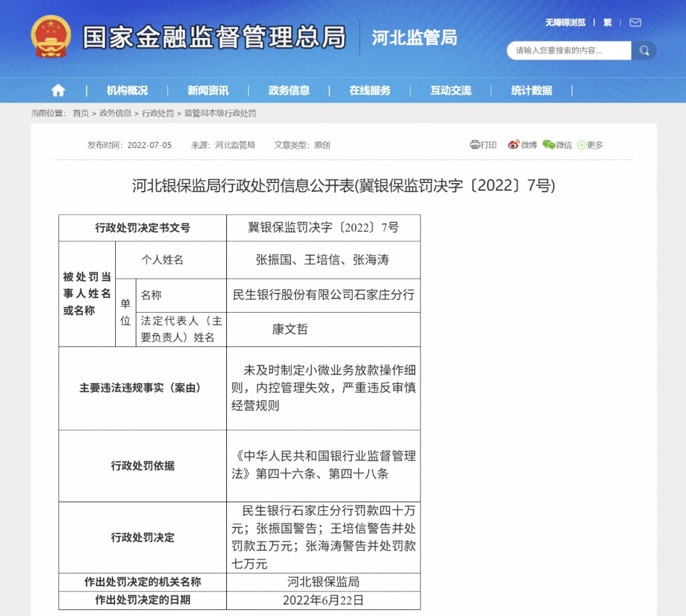
Task: Click the 首页 breadcrumb link
Action: pos(81,113)
